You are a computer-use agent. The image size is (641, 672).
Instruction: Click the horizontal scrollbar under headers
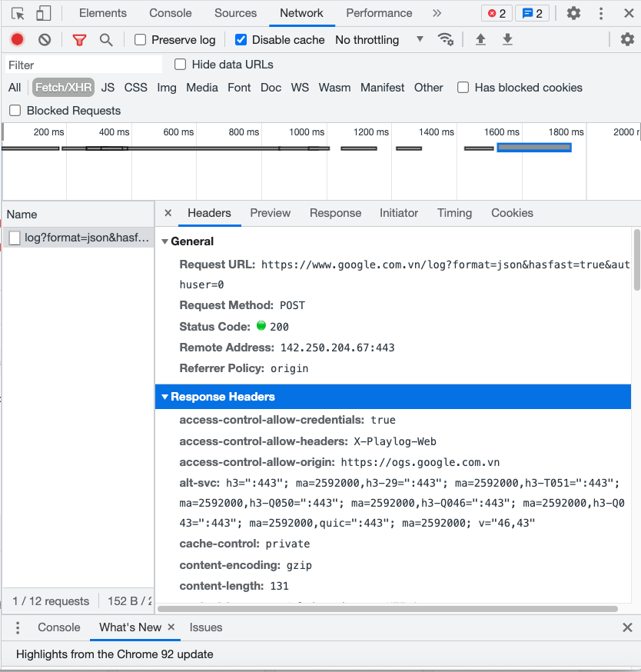tap(387, 609)
